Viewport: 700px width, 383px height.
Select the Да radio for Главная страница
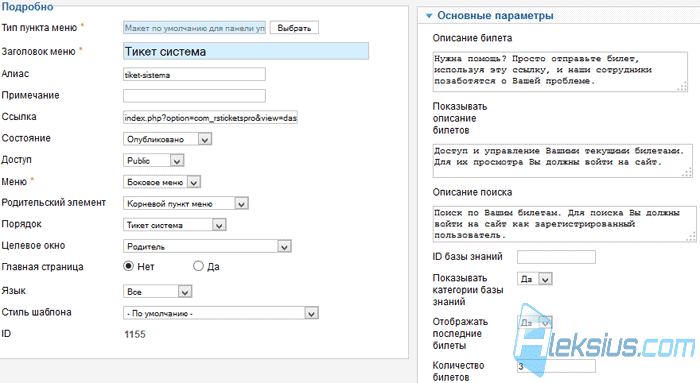point(198,266)
